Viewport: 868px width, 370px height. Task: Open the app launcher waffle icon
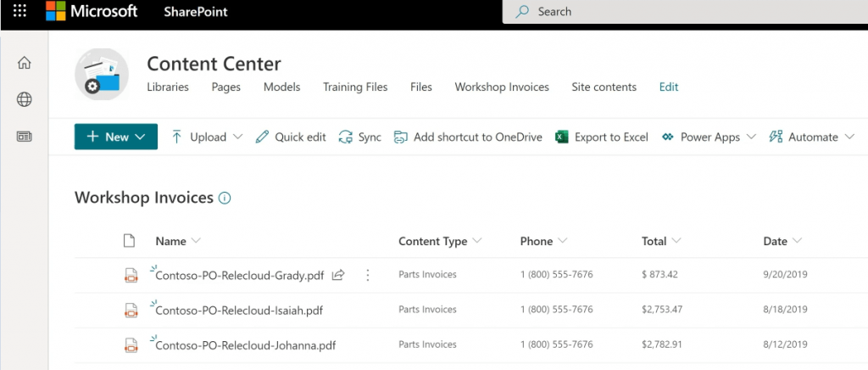19,11
